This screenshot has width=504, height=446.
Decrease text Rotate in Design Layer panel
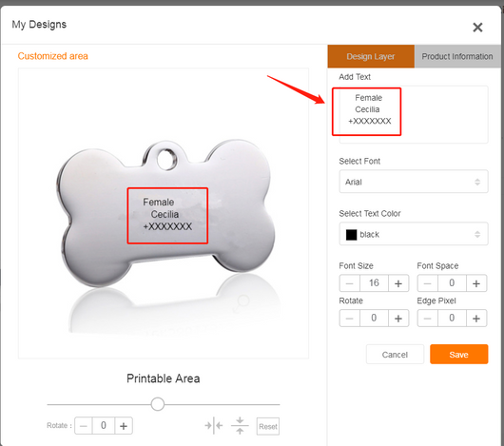click(x=350, y=319)
